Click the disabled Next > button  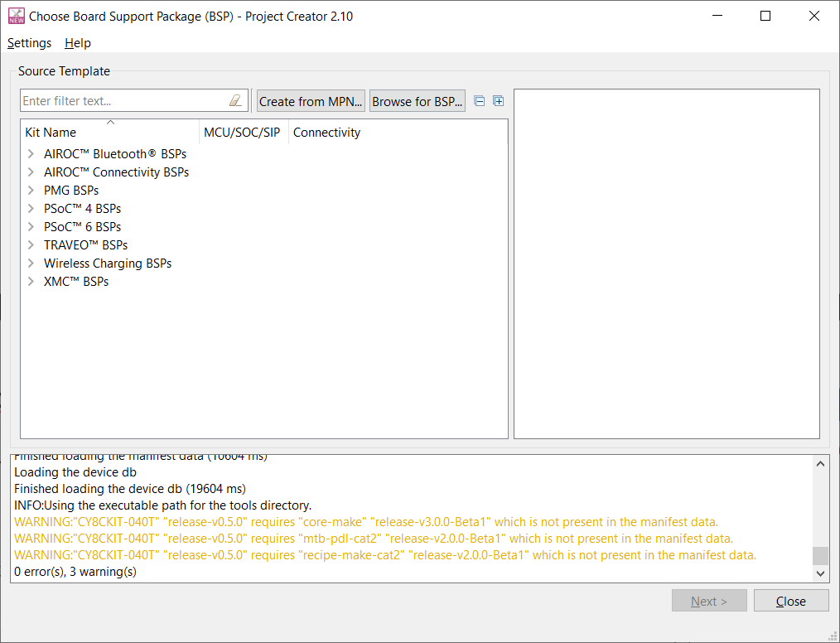coord(709,601)
